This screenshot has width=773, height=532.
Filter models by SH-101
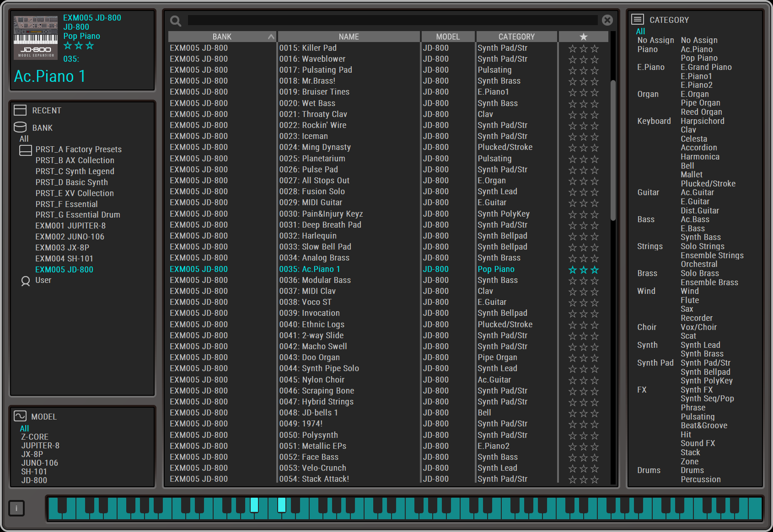[x=34, y=472]
